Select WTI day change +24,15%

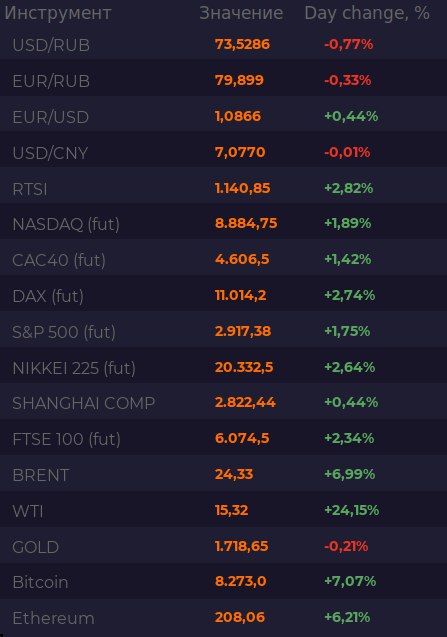(x=352, y=510)
